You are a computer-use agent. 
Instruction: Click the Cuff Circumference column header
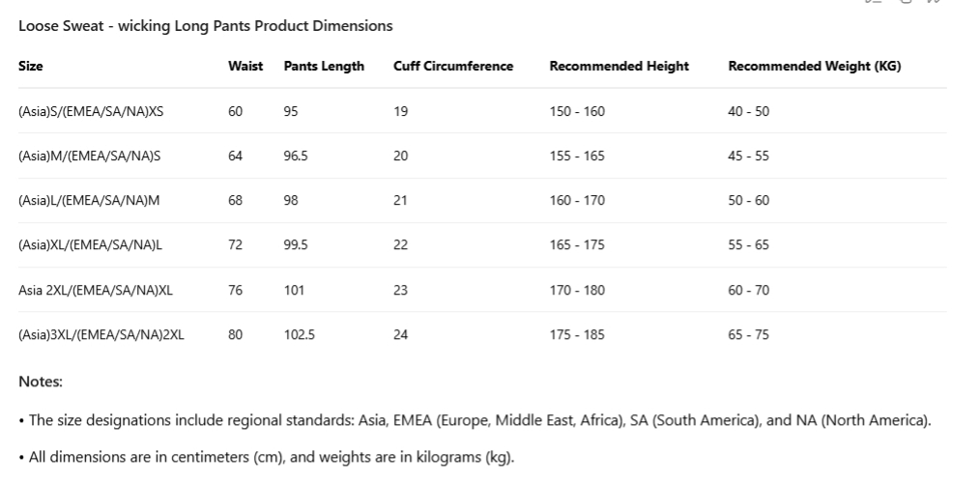coord(453,67)
